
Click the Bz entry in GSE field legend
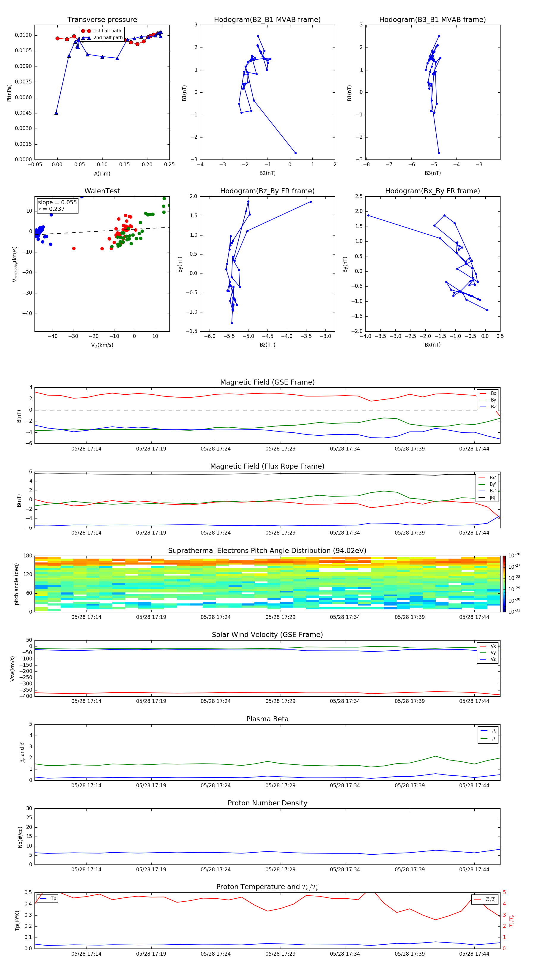click(488, 407)
